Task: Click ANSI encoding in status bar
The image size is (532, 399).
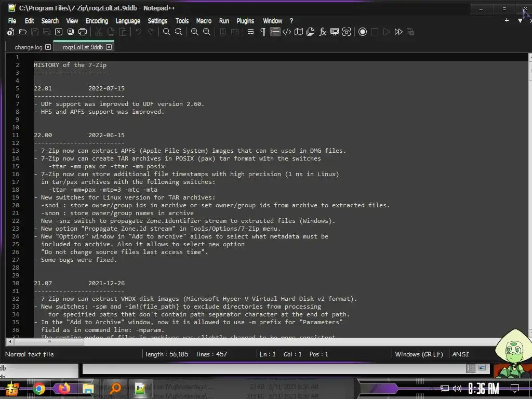Action: (460, 354)
